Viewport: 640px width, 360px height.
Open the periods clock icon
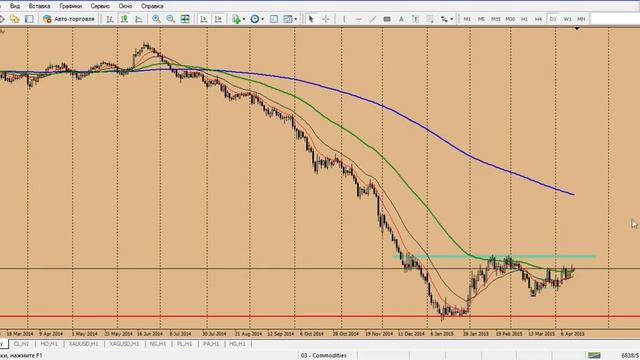[x=255, y=19]
